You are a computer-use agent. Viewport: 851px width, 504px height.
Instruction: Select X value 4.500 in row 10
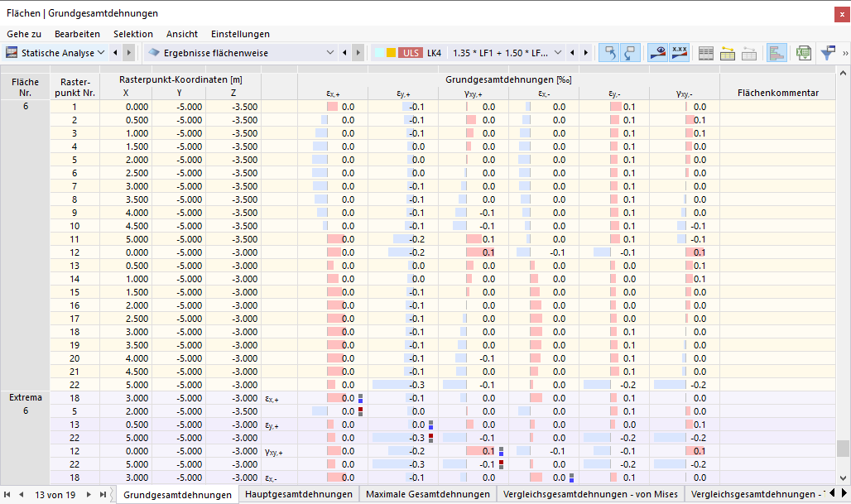126,226
